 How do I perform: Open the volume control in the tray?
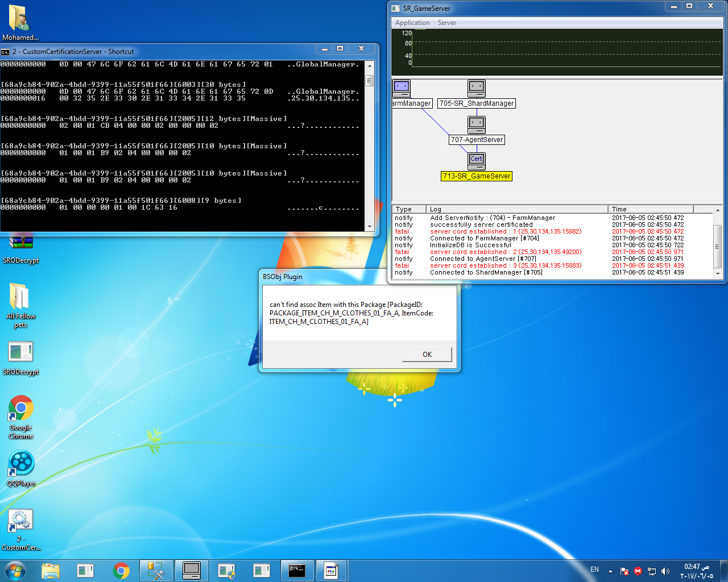[x=665, y=571]
